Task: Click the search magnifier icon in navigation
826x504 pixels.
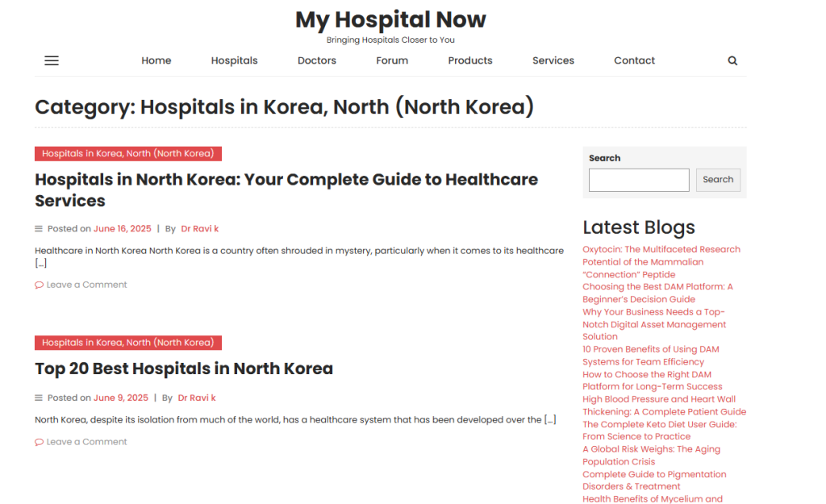Action: tap(732, 60)
